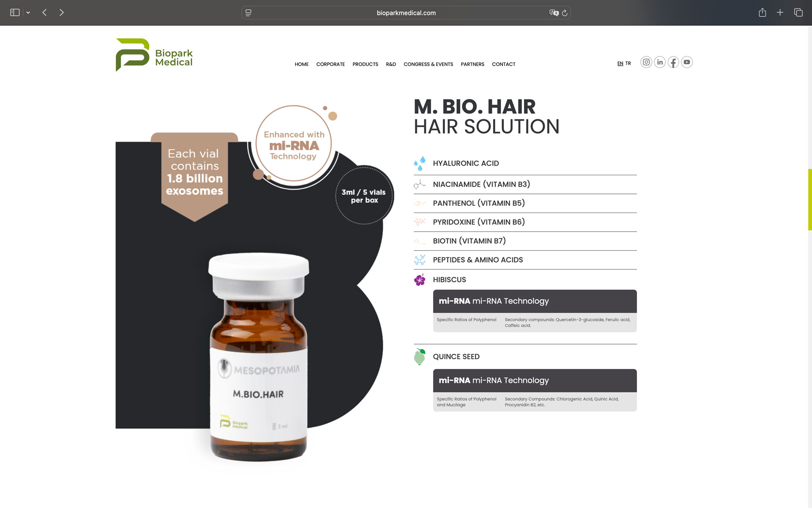Open the Biopark Medical Instagram page
Image resolution: width=812 pixels, height=508 pixels.
coord(646,62)
